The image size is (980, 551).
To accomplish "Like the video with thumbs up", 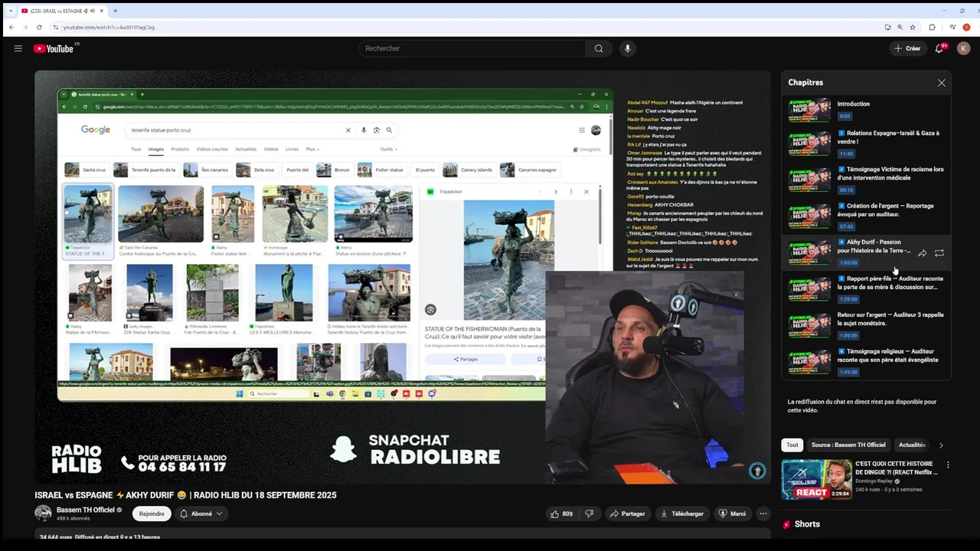I will tap(561, 514).
